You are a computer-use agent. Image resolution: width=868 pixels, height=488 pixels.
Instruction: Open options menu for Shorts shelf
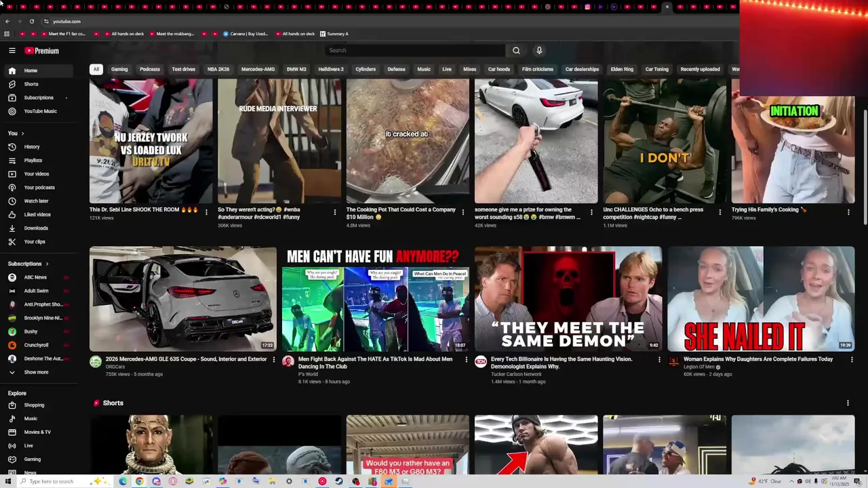pos(848,403)
